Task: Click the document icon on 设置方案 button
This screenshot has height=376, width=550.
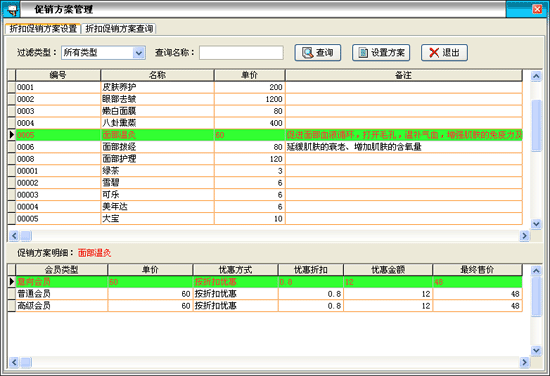Action: [x=363, y=53]
